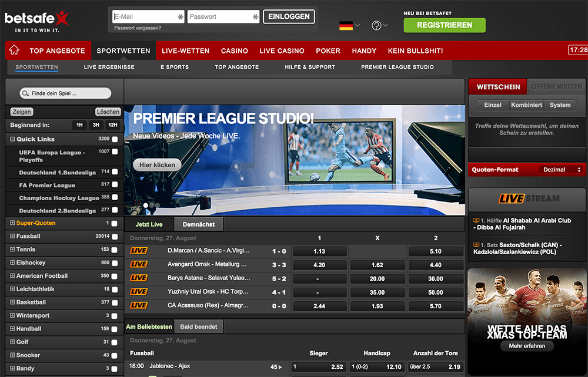Click the Passwort input field

(223, 16)
